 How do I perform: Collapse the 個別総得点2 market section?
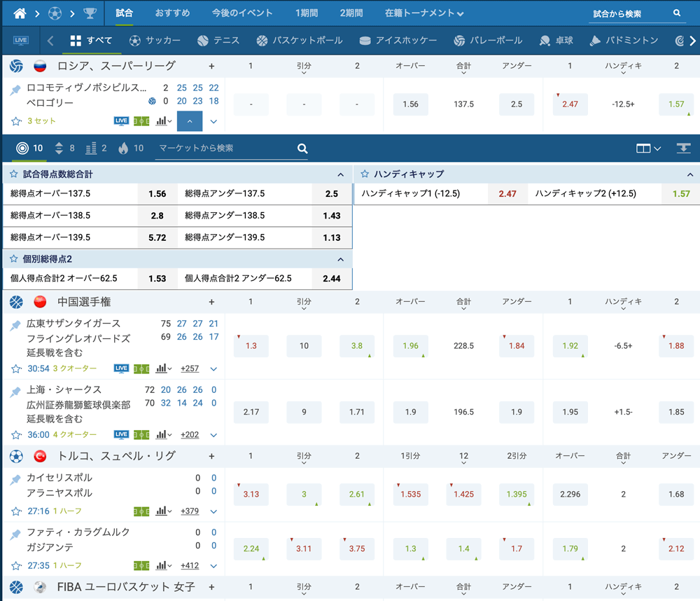[340, 259]
